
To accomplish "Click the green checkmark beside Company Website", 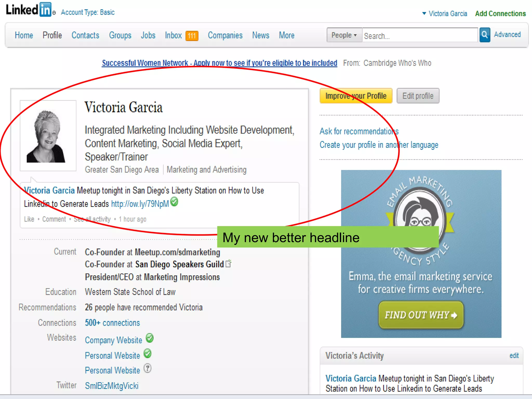I will coord(150,338).
